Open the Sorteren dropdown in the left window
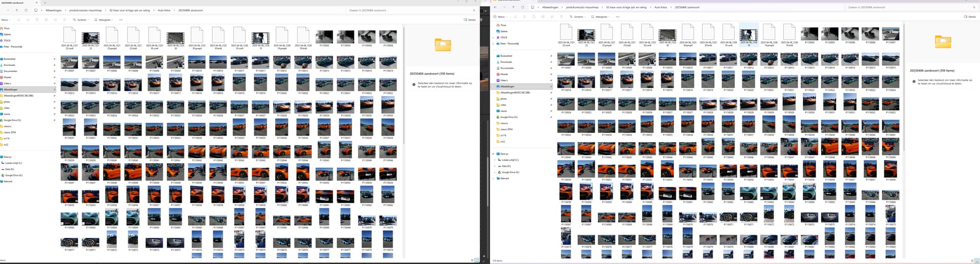Viewport: 980px width, 264px height. point(82,20)
